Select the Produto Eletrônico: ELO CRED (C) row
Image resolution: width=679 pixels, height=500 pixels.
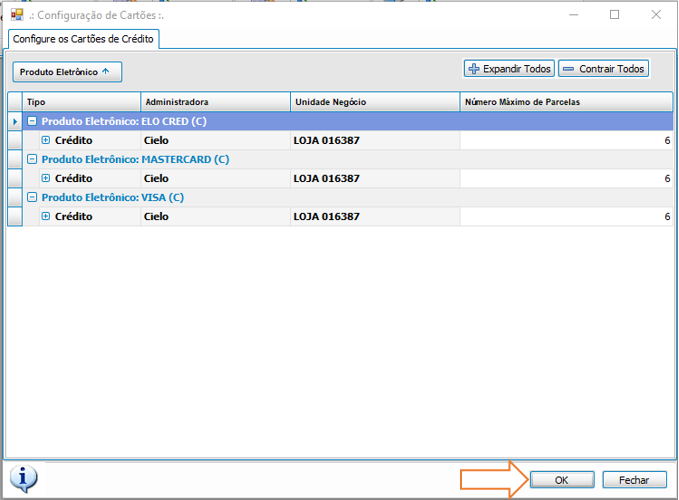tap(348, 121)
